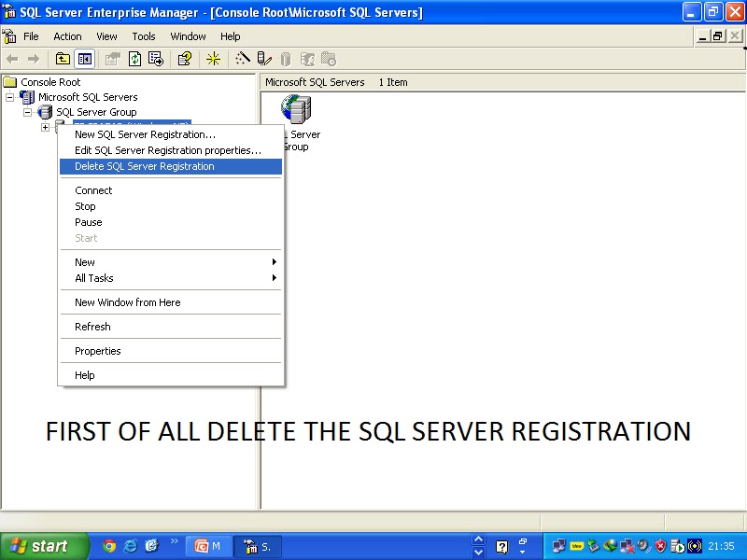Open the View menu
747x560 pixels.
tap(106, 36)
